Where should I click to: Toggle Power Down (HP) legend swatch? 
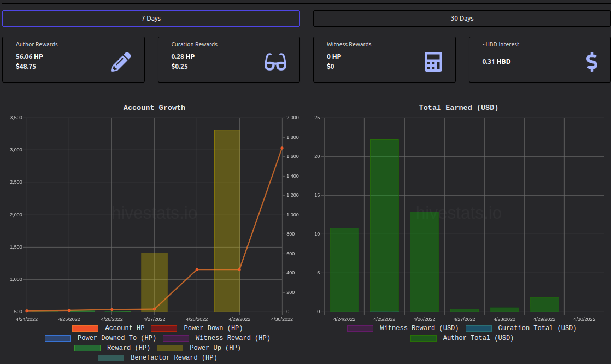coord(163,328)
